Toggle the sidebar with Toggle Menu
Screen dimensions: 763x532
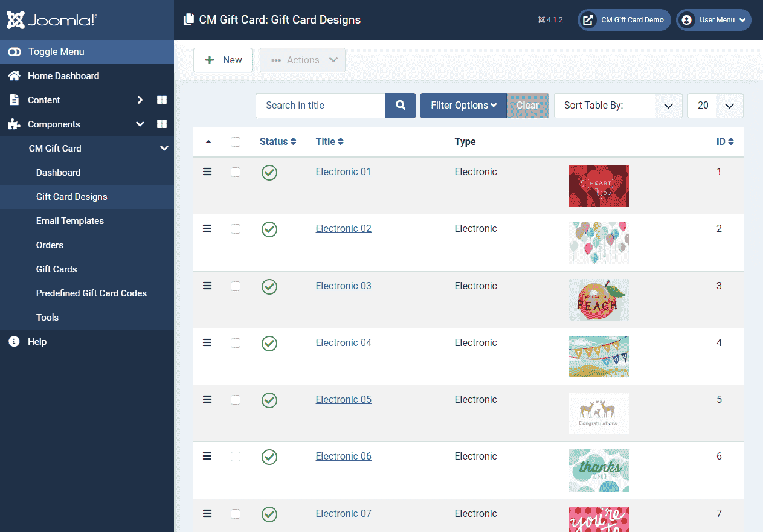tap(56, 52)
